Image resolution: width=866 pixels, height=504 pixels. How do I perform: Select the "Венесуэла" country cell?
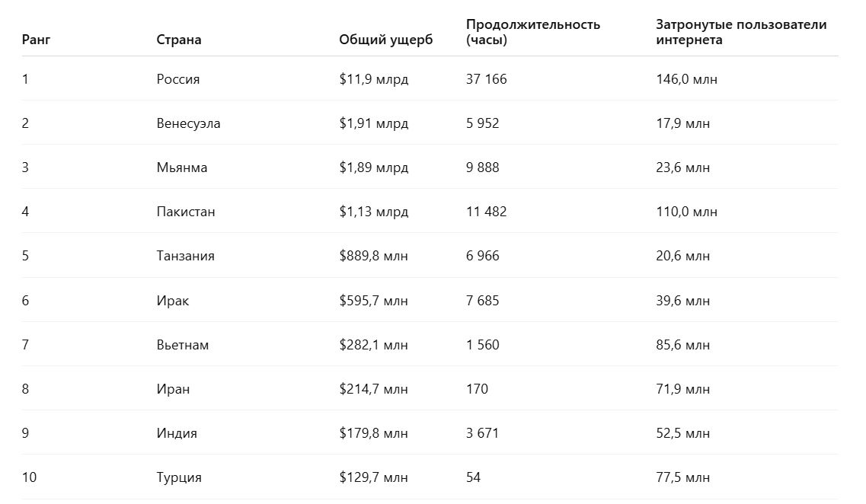pyautogui.click(x=188, y=123)
